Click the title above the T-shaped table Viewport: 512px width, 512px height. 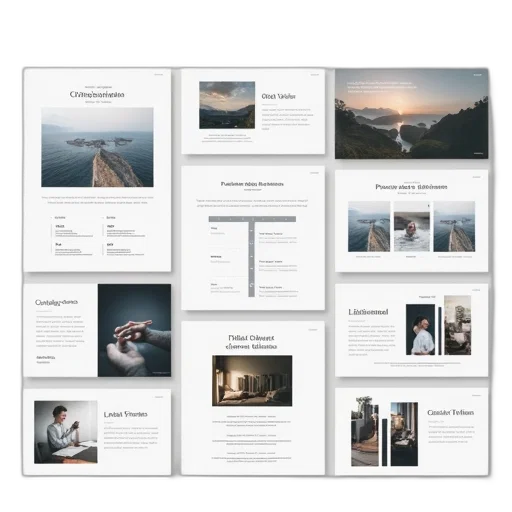(252, 184)
